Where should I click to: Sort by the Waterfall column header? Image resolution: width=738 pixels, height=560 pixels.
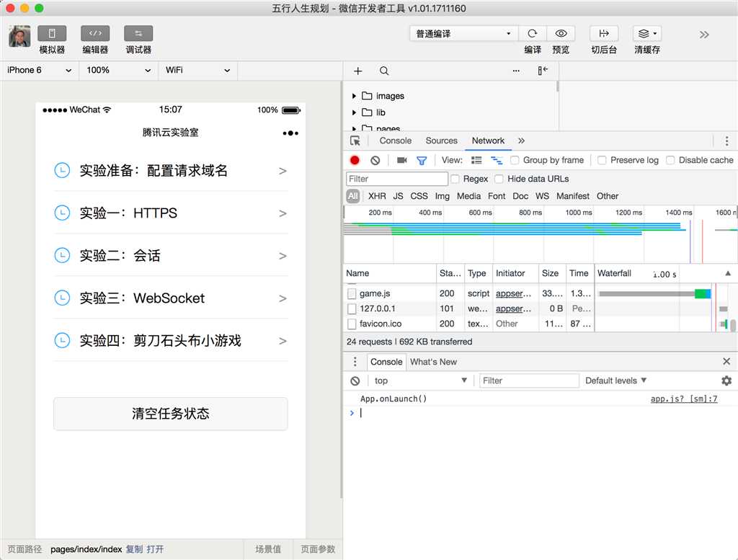pyautogui.click(x=664, y=273)
